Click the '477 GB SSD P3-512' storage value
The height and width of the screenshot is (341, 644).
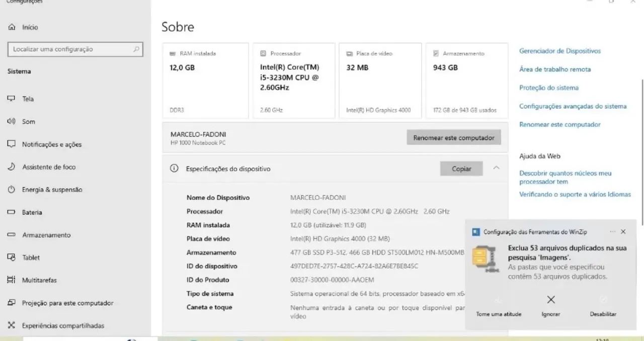[x=377, y=252]
